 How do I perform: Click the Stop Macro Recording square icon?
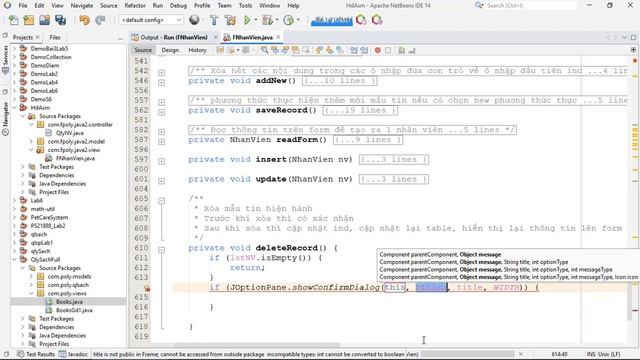coord(388,50)
